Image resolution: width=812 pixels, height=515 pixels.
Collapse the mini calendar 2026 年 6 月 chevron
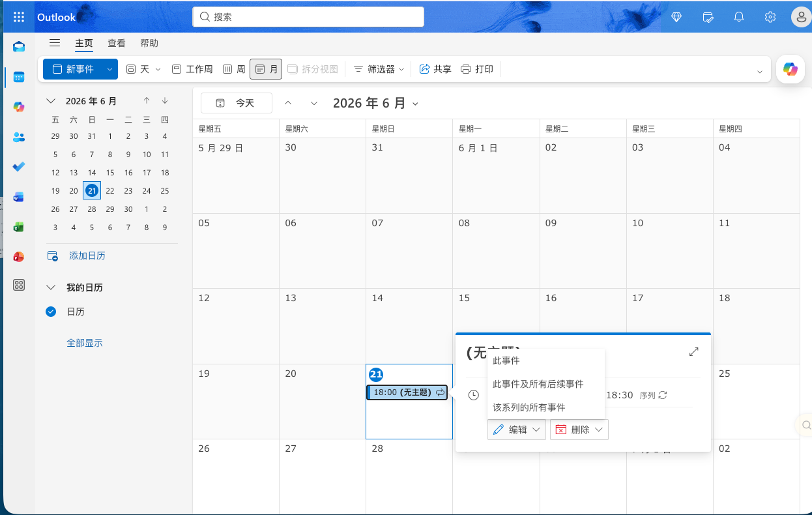51,101
